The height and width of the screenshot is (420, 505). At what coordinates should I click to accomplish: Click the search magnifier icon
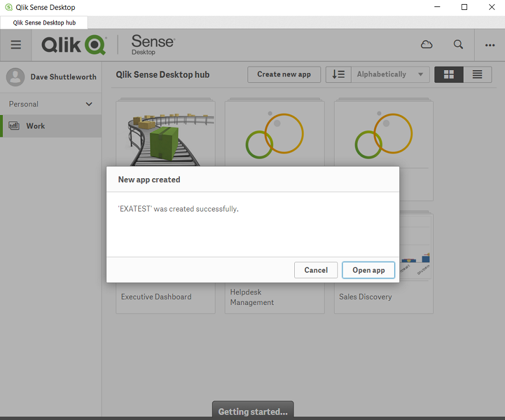coord(459,45)
